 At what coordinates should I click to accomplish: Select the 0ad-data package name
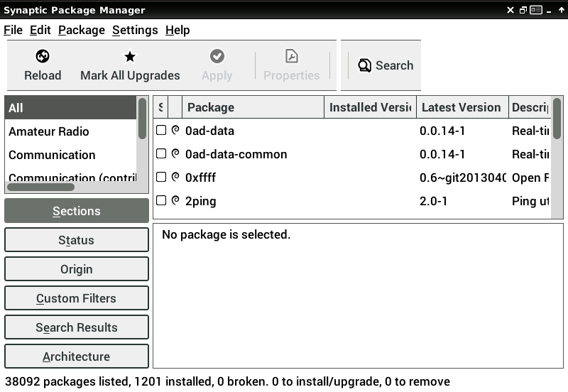pos(209,131)
